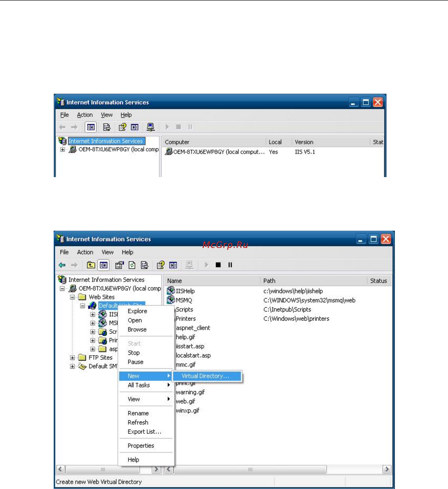Image resolution: width=448 pixels, height=489 pixels.
Task: Expand the FTP Sites tree node
Action: [72, 358]
